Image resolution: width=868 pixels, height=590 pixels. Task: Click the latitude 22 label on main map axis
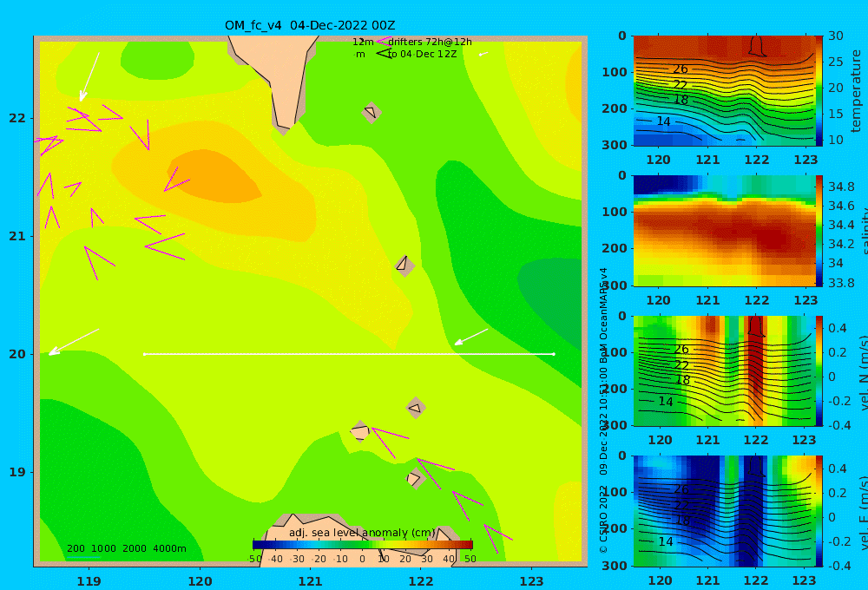pyautogui.click(x=17, y=118)
